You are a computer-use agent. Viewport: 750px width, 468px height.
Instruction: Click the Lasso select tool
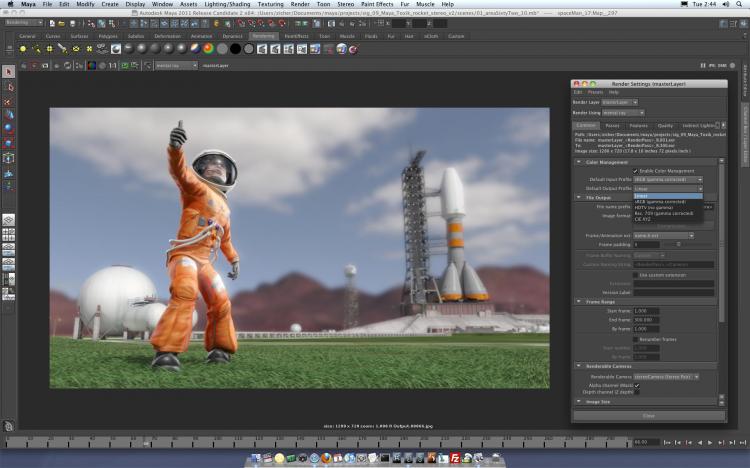point(8,86)
